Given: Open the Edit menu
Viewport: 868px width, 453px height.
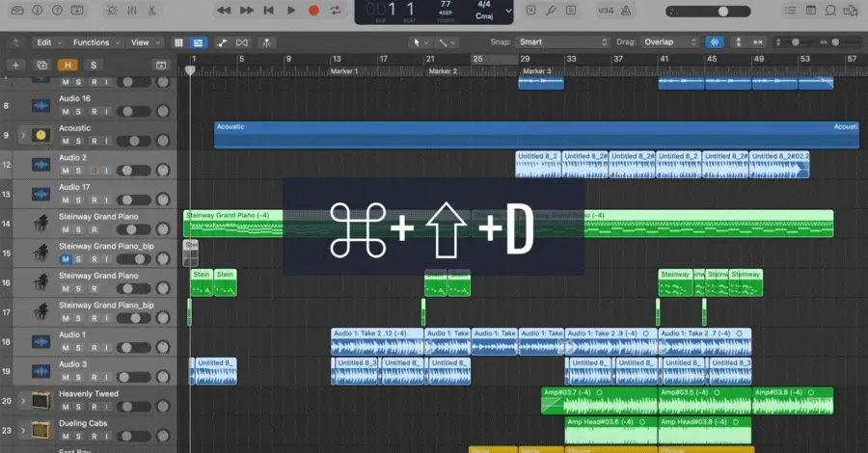Looking at the screenshot, I should [49, 42].
